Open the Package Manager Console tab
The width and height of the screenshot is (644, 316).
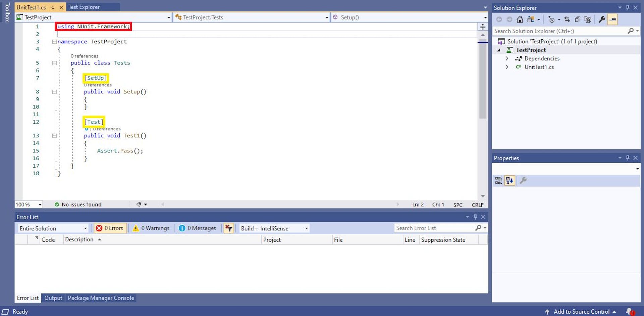click(101, 298)
